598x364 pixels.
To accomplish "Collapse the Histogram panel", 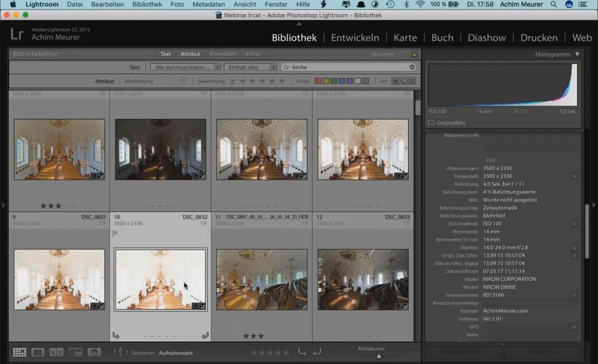I will pyautogui.click(x=577, y=54).
